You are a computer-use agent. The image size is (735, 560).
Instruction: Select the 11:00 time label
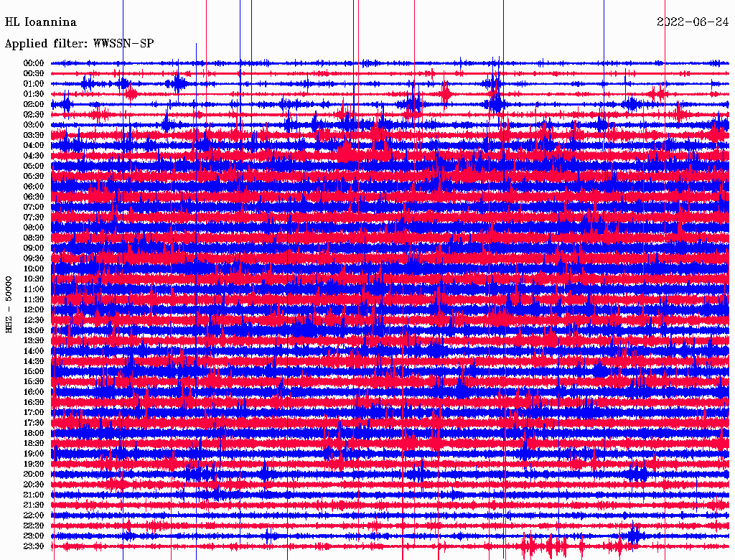tap(33, 289)
